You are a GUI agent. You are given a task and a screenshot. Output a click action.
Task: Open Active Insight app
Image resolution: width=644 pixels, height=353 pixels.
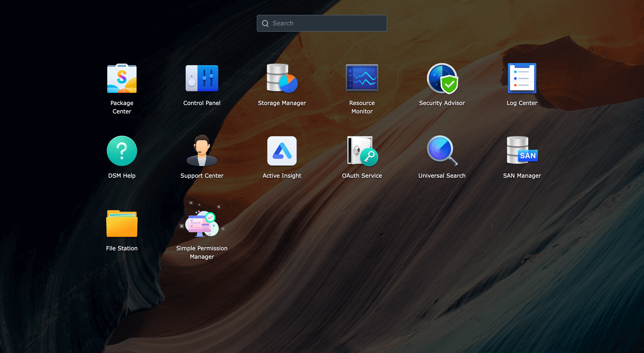tap(282, 151)
